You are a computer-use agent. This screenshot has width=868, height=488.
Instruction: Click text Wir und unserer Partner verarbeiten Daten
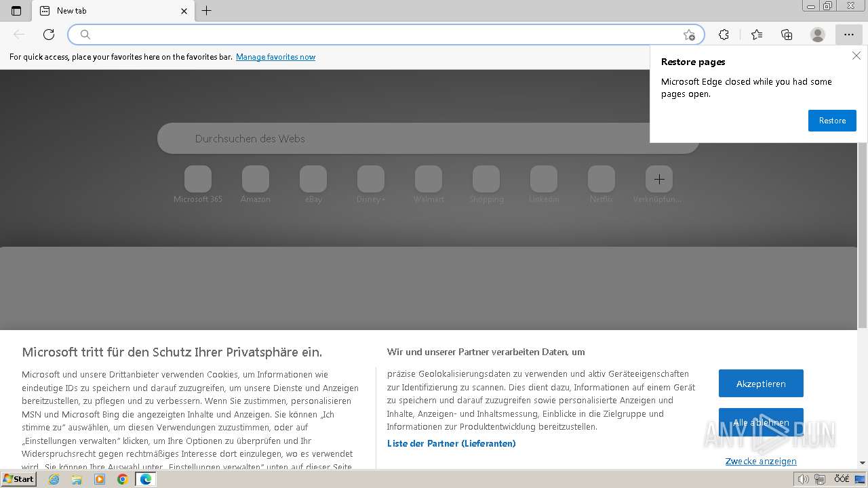coord(486,352)
